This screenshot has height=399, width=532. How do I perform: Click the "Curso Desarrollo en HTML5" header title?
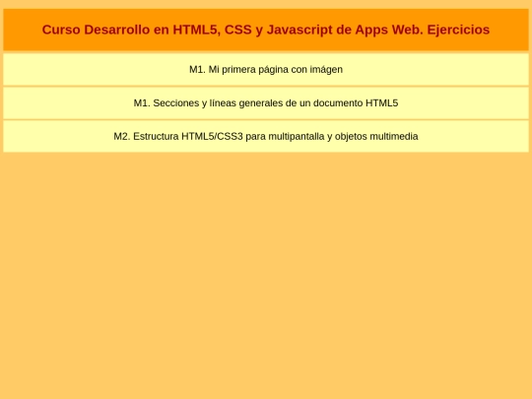click(x=266, y=30)
